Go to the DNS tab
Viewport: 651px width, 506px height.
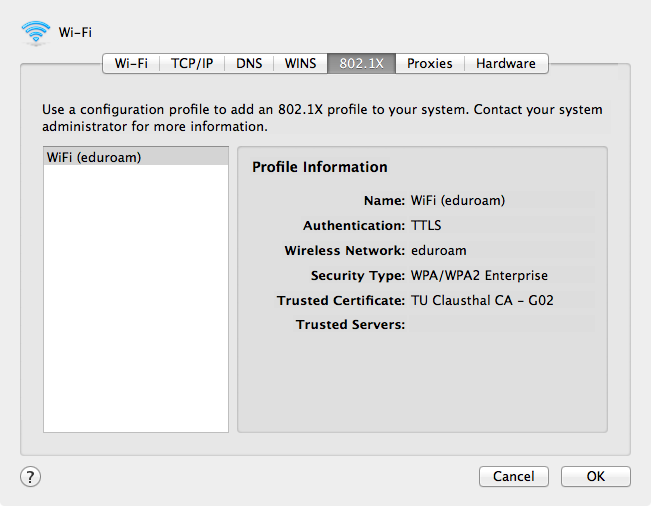[x=250, y=63]
